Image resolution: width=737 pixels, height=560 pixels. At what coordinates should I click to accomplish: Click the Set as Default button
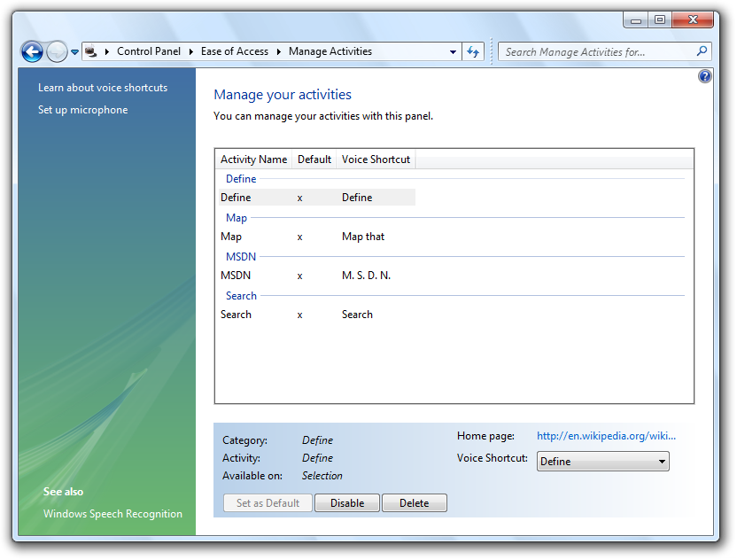pyautogui.click(x=268, y=503)
